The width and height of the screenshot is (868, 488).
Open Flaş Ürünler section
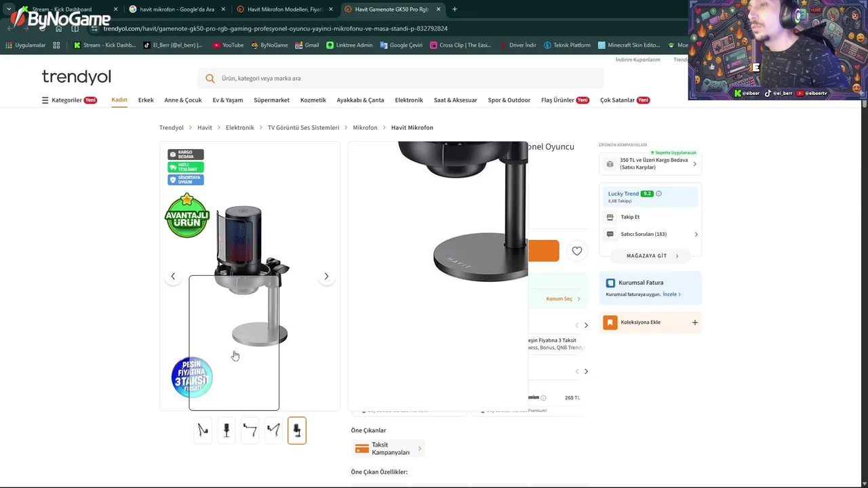[x=565, y=100]
